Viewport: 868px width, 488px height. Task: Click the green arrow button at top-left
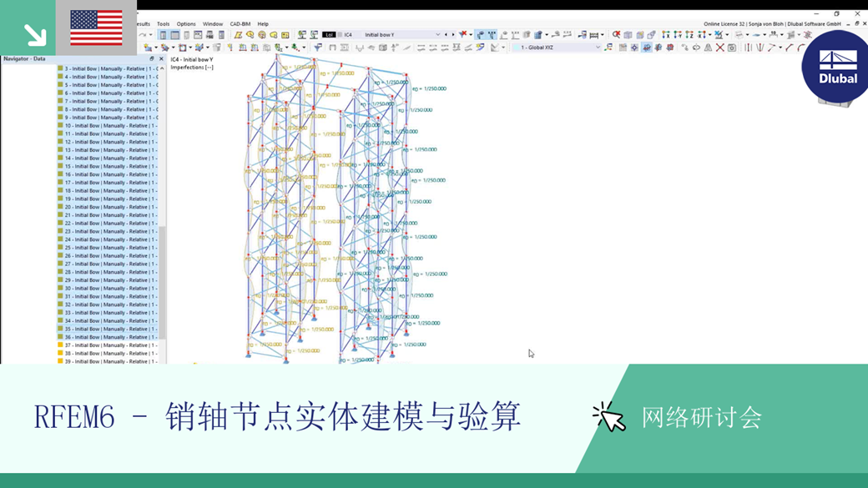(28, 28)
